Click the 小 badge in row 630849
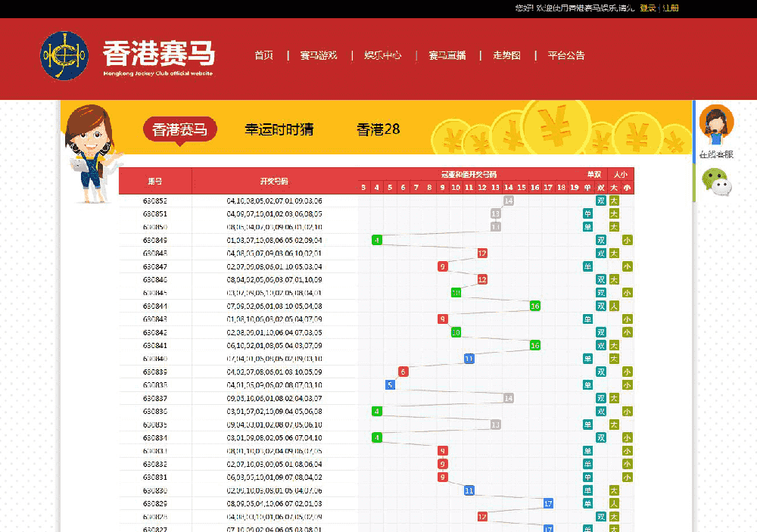Viewport: 757px width, 532px height. coord(627,240)
